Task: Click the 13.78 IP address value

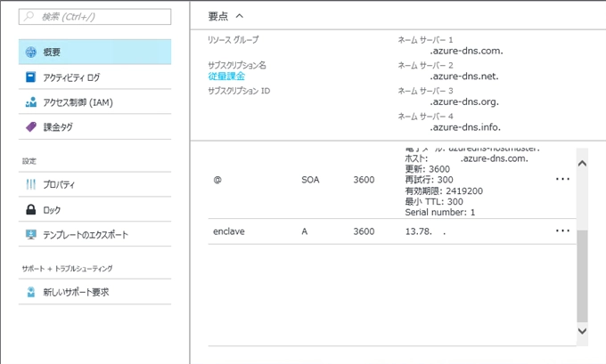Action: 425,231
